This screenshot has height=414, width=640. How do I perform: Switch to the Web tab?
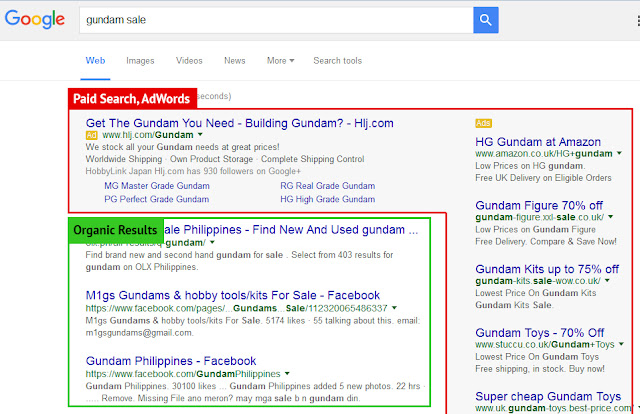[95, 60]
